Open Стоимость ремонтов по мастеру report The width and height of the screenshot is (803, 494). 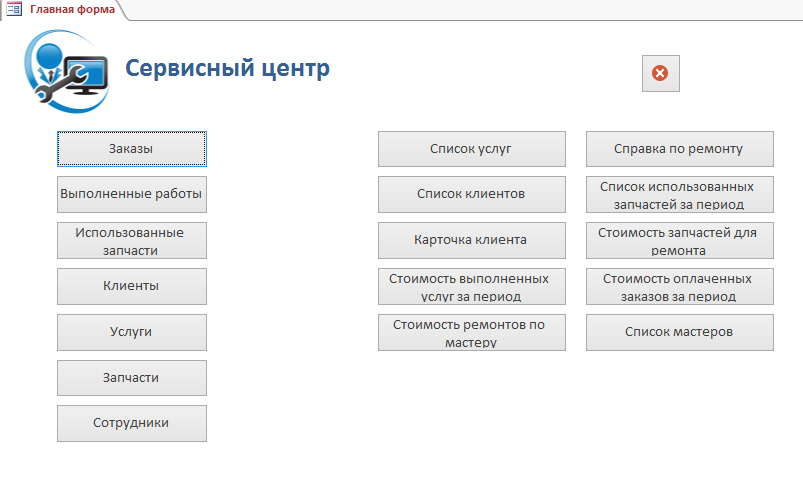coord(471,333)
